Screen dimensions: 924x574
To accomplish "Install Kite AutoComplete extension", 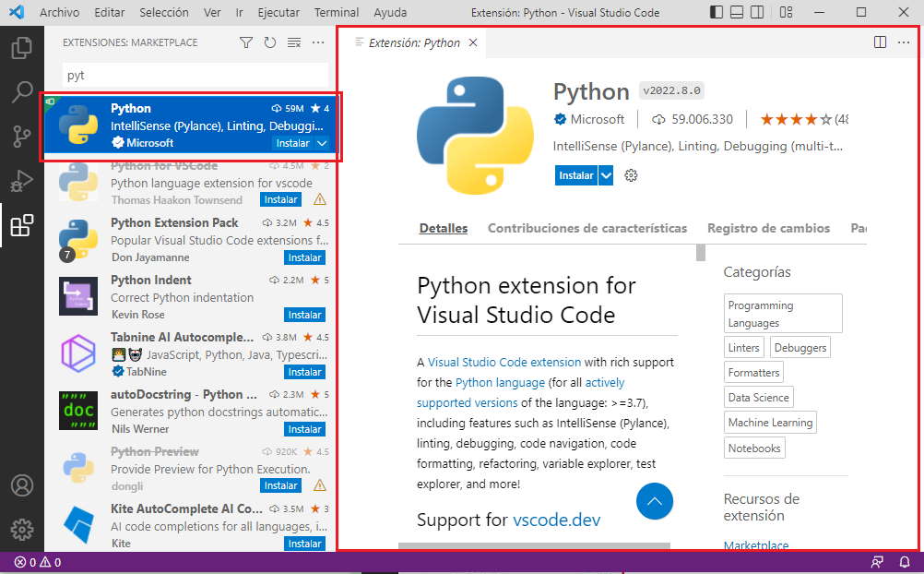I will (x=304, y=544).
